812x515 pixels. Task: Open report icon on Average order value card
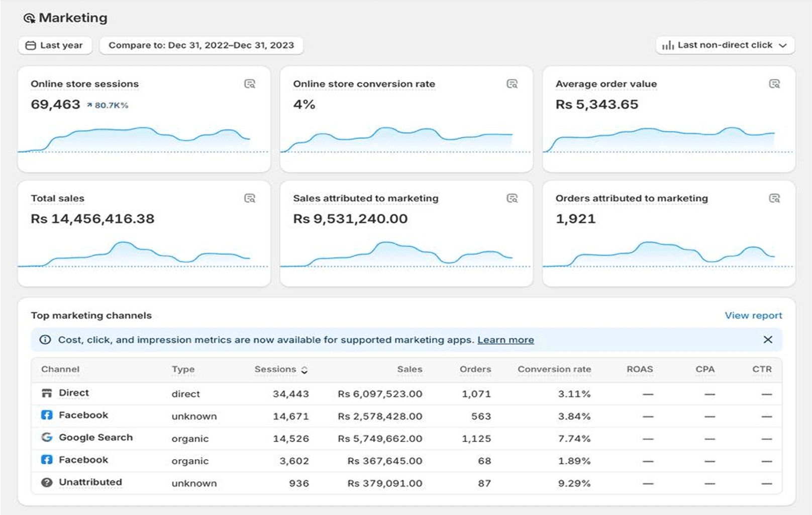pyautogui.click(x=774, y=84)
